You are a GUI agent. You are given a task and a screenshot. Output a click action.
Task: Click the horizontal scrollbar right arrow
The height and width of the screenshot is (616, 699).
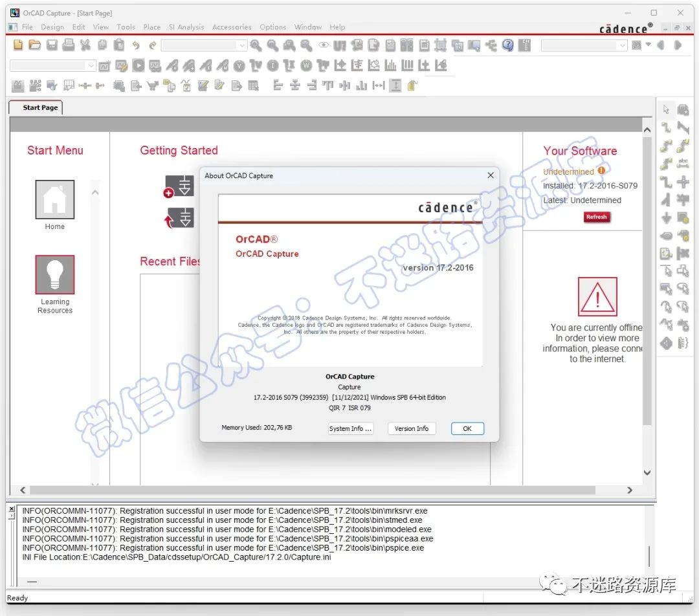pos(630,490)
